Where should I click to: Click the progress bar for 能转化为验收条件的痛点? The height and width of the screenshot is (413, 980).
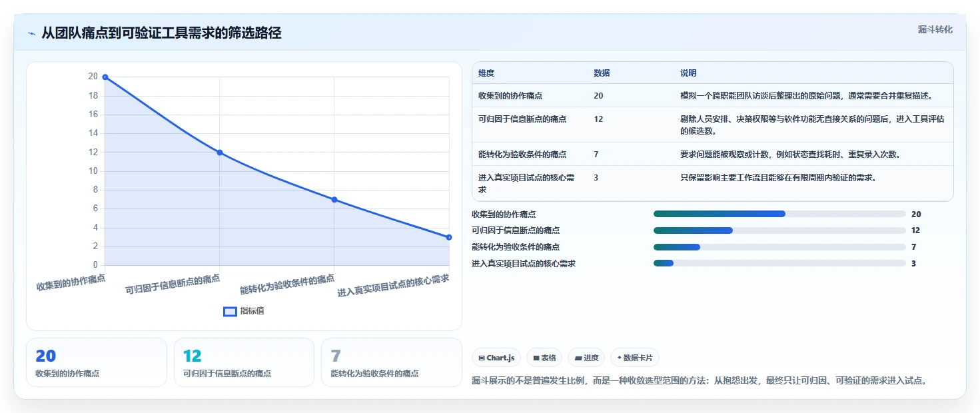pyautogui.click(x=779, y=247)
